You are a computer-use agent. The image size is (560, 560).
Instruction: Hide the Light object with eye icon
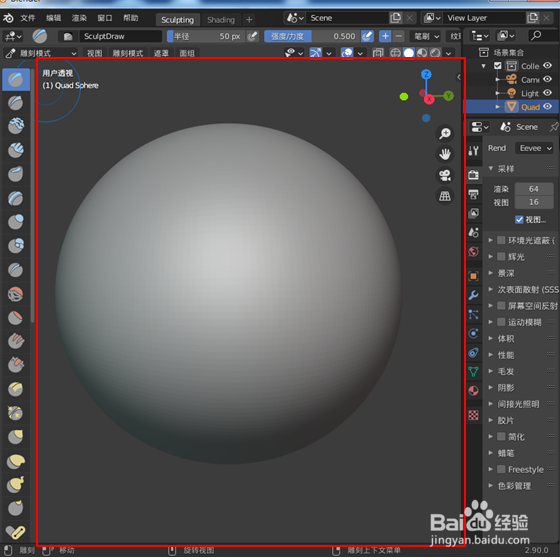(x=548, y=93)
